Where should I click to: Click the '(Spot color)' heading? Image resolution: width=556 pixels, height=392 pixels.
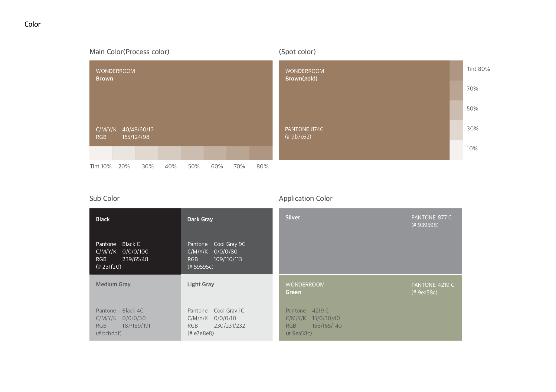coord(297,52)
